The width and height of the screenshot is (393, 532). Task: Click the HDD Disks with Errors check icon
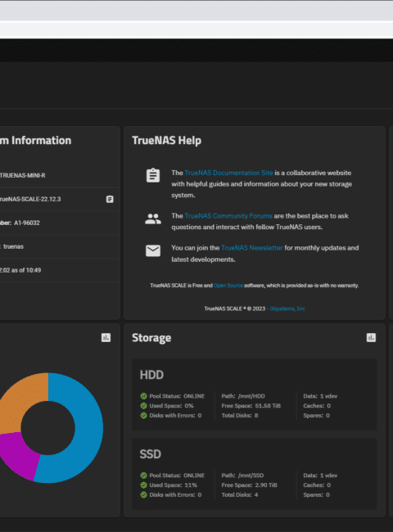pos(143,415)
